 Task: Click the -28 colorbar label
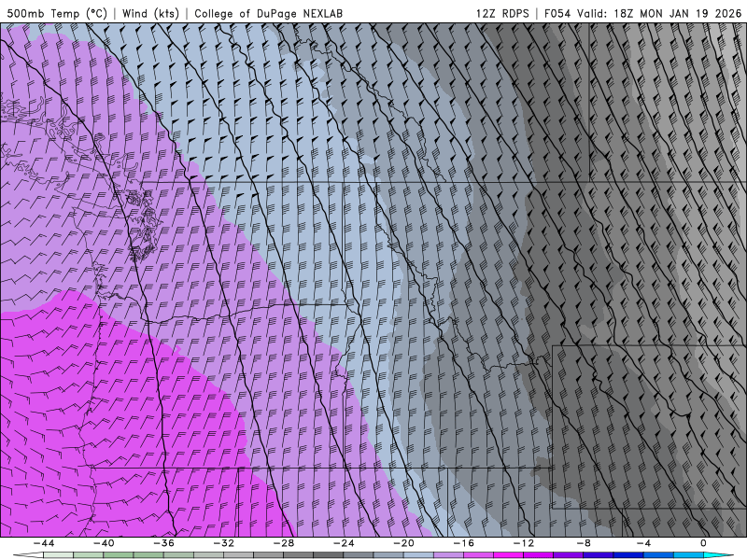tap(284, 543)
